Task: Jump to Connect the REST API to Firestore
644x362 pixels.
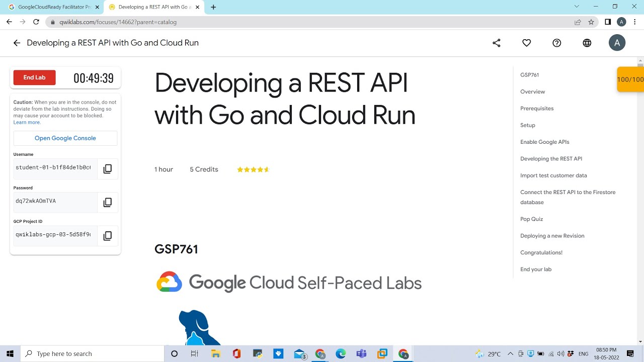Action: pos(568,197)
